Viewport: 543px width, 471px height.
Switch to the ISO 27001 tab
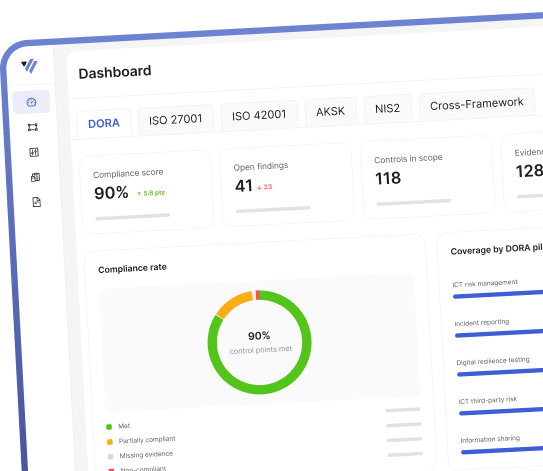point(176,119)
